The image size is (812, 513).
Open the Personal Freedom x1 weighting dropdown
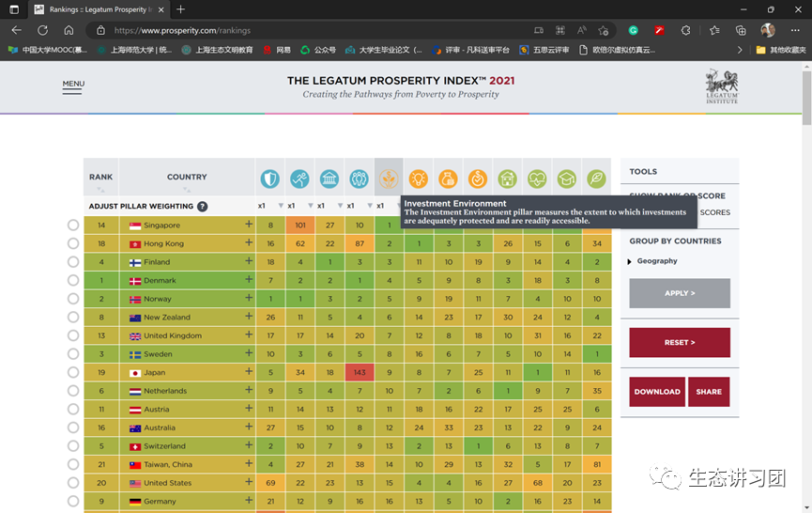click(x=299, y=206)
